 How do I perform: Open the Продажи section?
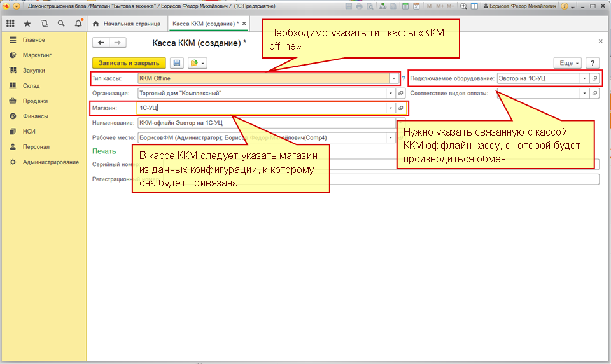coord(35,101)
